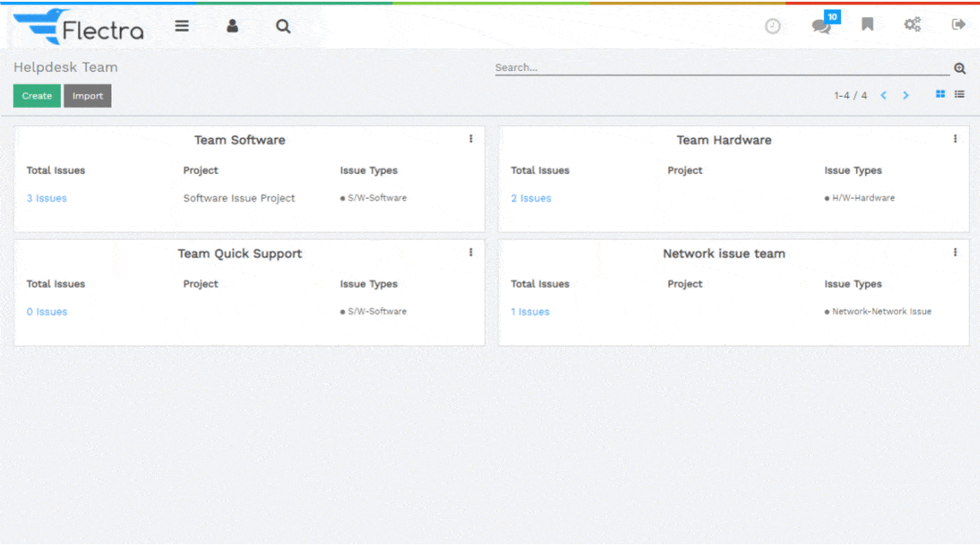Expand search options magnifier icon
This screenshot has width=980, height=545.
coord(960,69)
